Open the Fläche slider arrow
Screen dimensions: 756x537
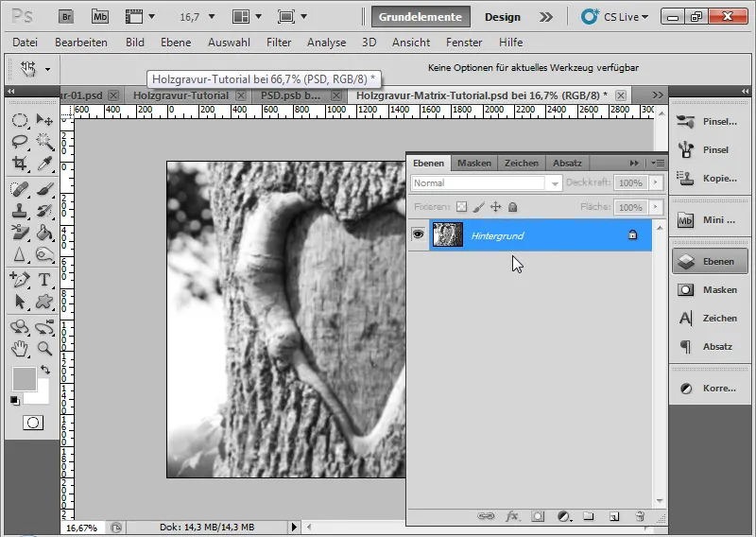click(655, 207)
